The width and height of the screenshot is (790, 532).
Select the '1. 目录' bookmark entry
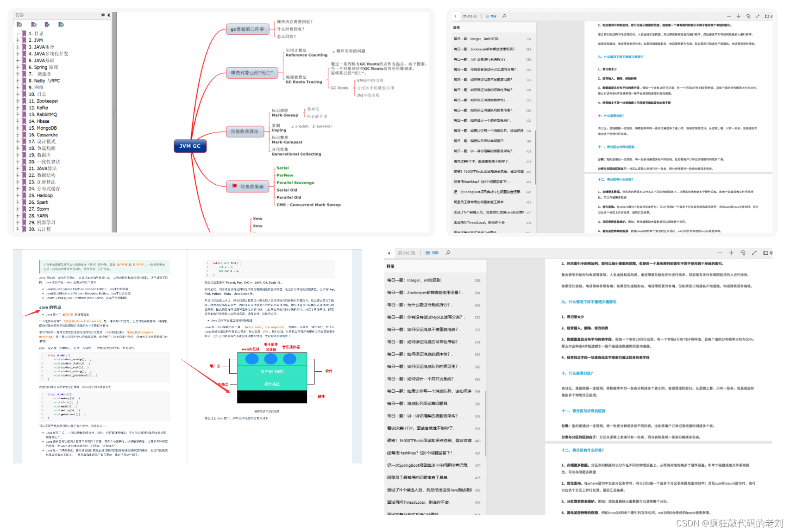tap(36, 33)
